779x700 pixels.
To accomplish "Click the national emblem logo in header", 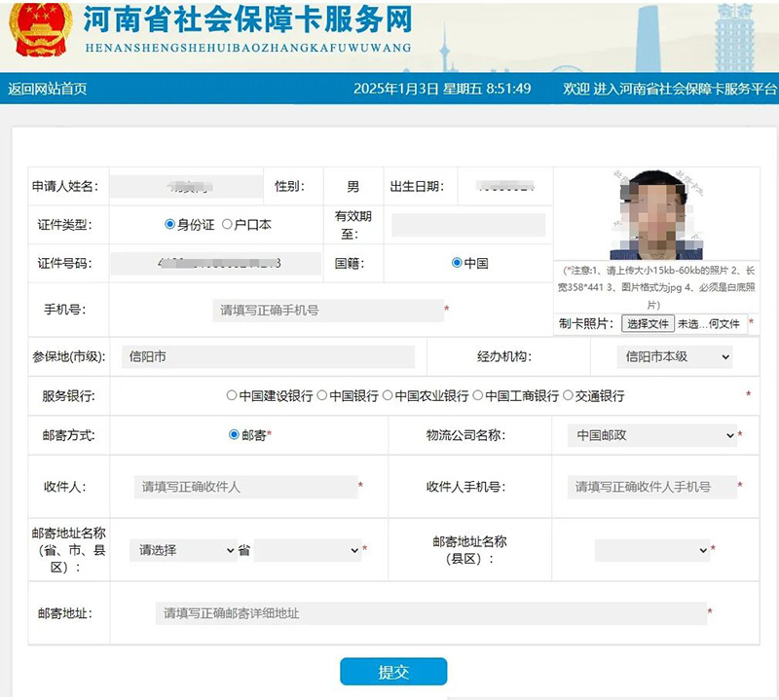I will [x=41, y=27].
